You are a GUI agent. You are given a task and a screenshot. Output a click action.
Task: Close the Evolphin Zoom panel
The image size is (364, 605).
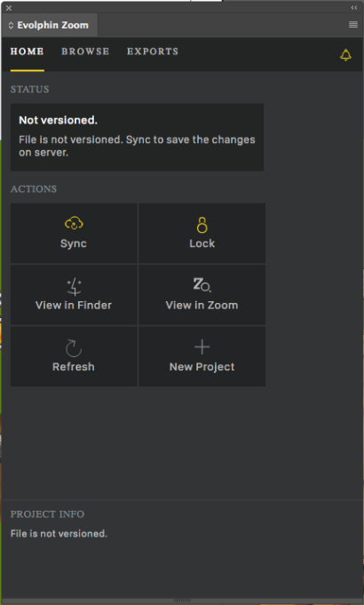[x=9, y=8]
